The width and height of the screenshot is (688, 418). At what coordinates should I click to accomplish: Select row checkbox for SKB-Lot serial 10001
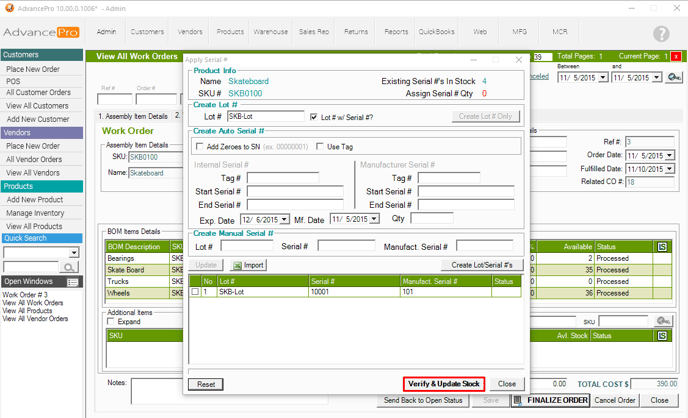tap(195, 292)
